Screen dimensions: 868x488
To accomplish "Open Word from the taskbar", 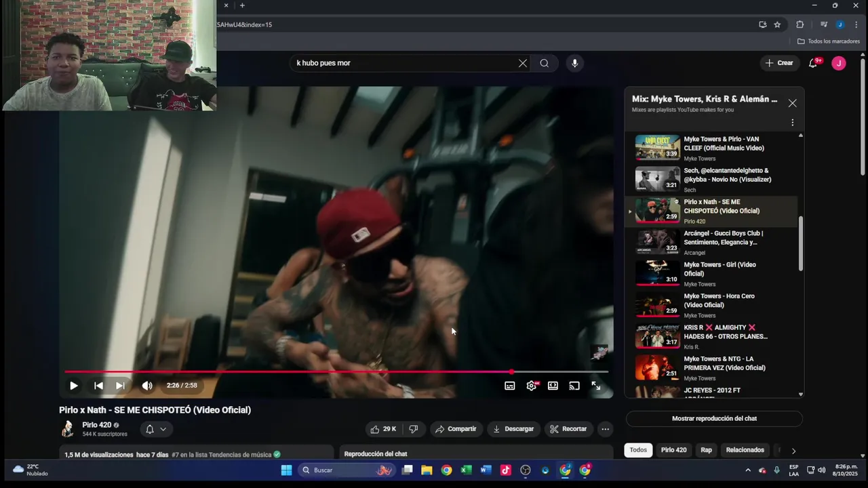I will tap(486, 470).
